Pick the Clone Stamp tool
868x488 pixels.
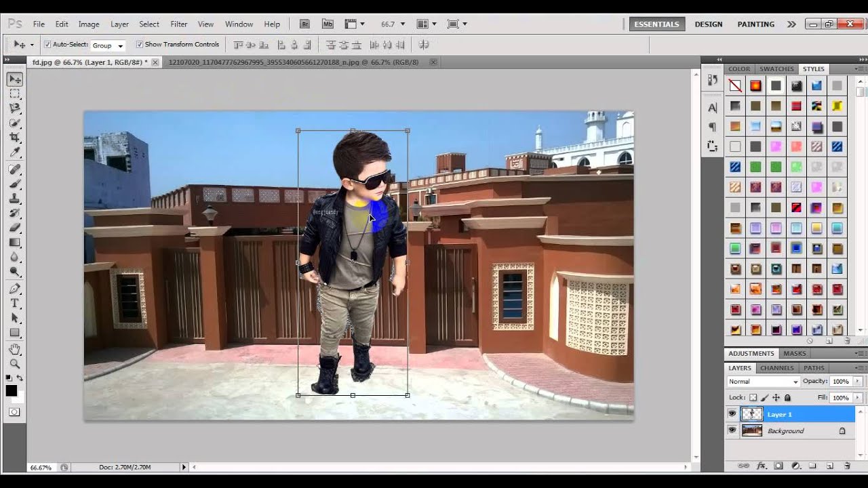(x=14, y=199)
